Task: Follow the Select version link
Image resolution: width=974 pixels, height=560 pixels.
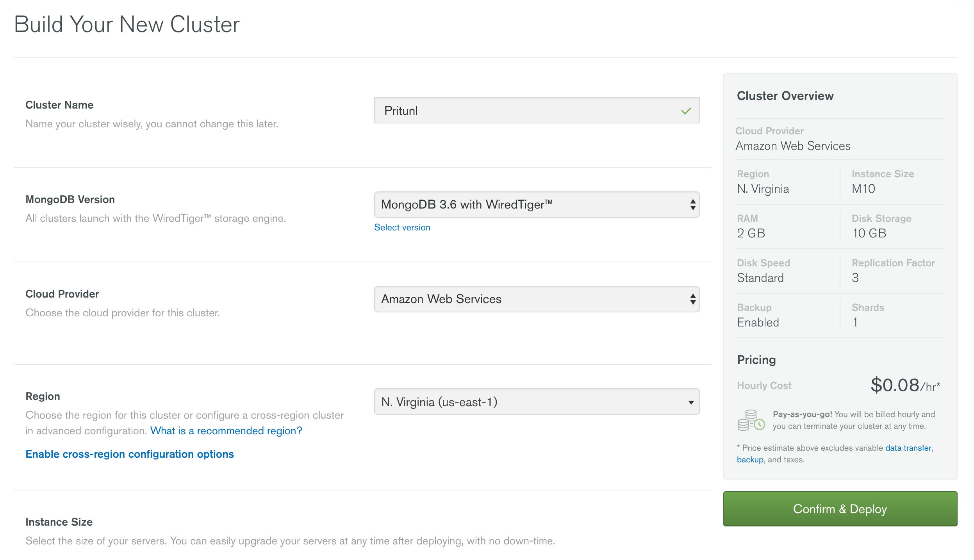Action: click(402, 228)
